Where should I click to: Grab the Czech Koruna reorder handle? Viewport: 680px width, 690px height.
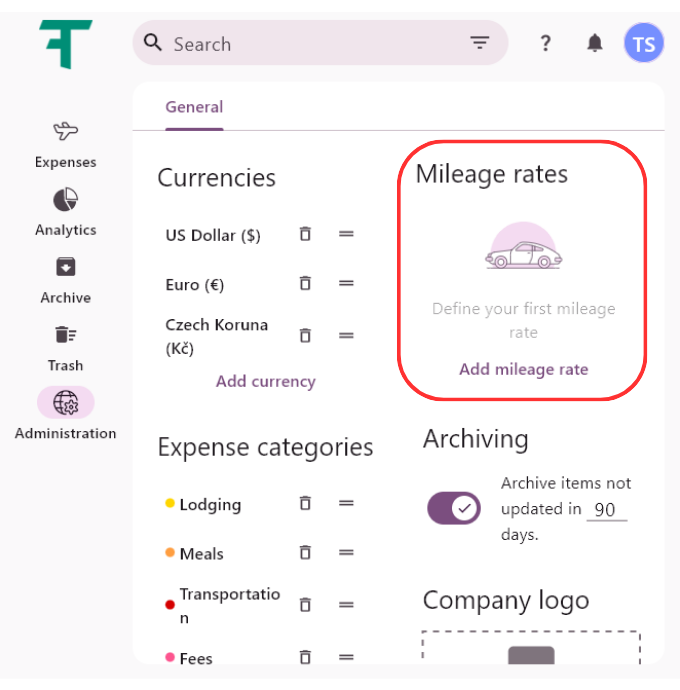346,336
